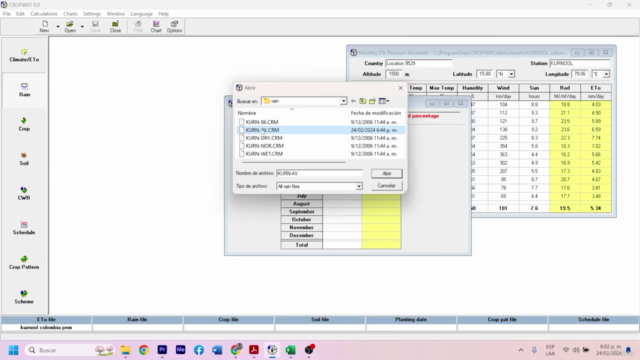Select file KURN-NOR.CRM

click(x=264, y=146)
